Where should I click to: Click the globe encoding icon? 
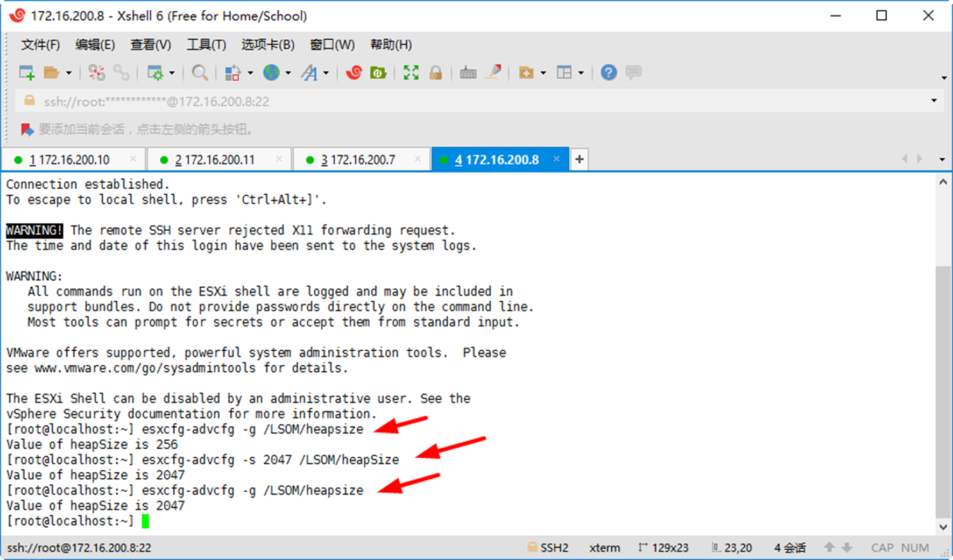tap(272, 73)
